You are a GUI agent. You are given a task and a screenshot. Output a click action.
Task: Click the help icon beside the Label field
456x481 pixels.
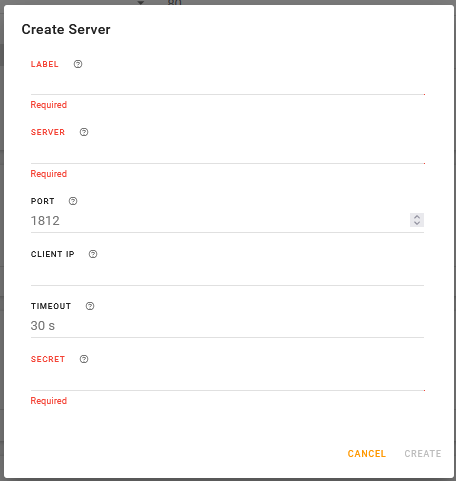(x=78, y=64)
